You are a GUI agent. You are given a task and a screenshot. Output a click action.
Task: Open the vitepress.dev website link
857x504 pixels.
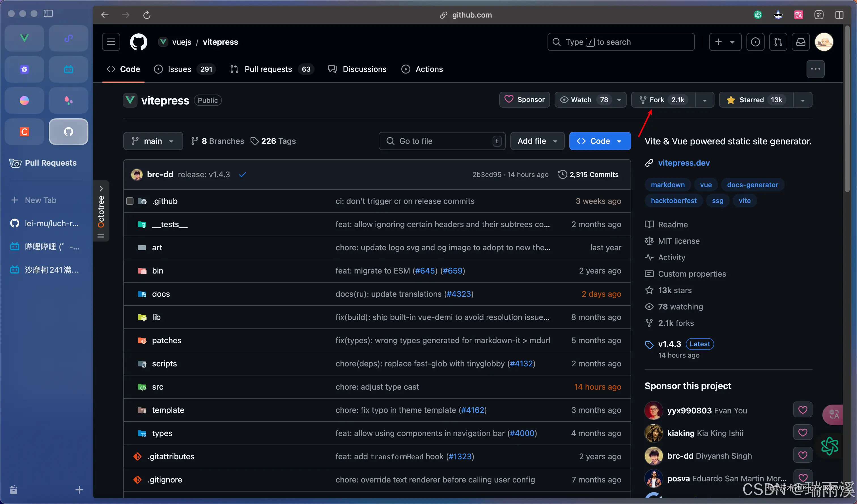684,163
